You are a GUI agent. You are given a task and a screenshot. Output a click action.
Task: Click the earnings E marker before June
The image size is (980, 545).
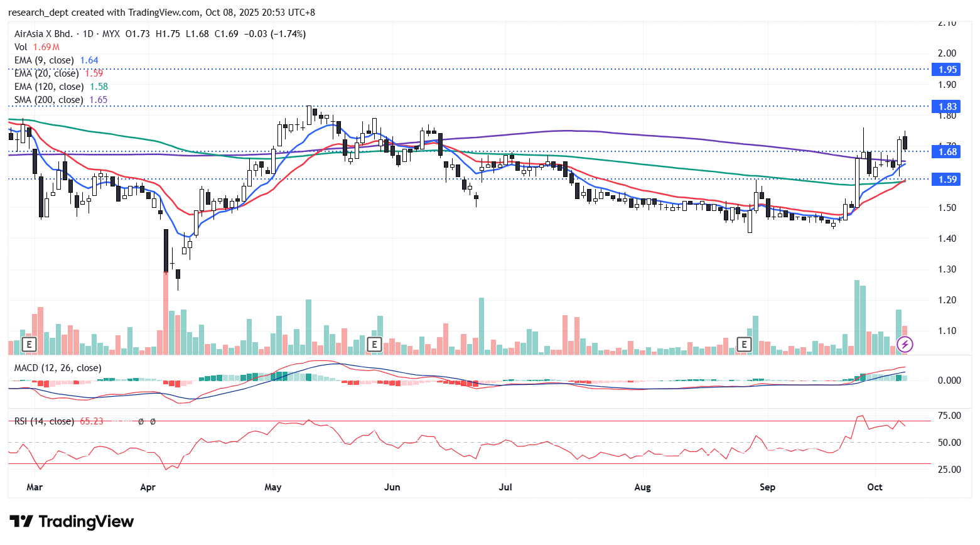point(374,344)
